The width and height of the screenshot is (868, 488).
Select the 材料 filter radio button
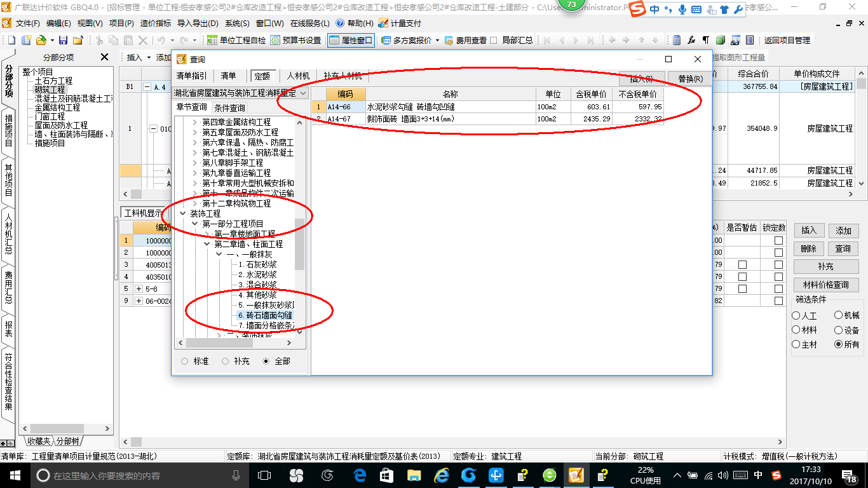pos(796,330)
